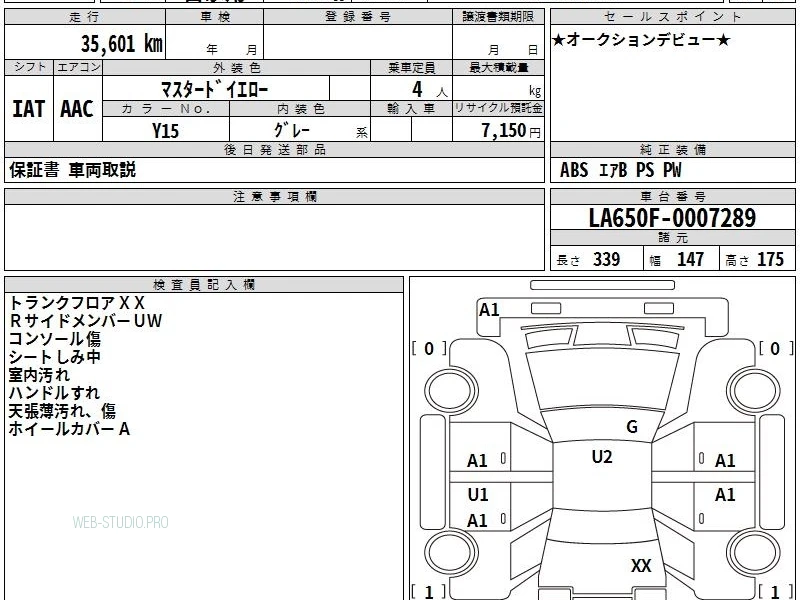This screenshot has width=800, height=600.
Task: Click the 車検 column header
Action: (x=215, y=17)
